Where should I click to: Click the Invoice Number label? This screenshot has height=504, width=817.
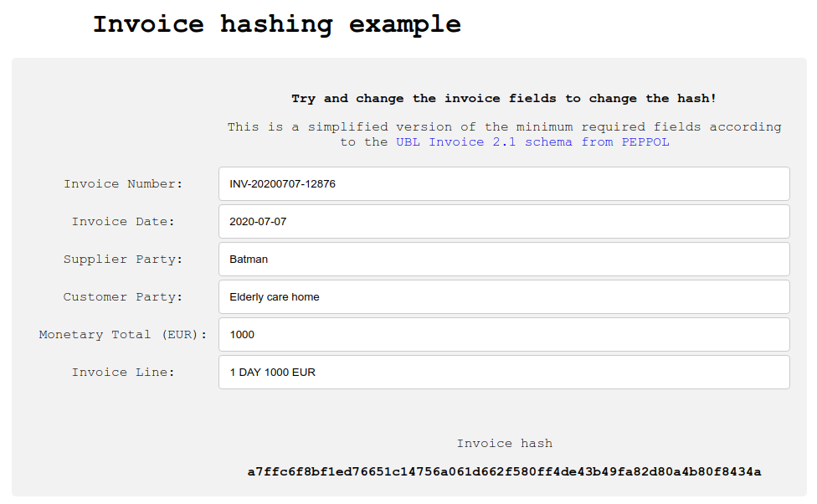point(123,184)
